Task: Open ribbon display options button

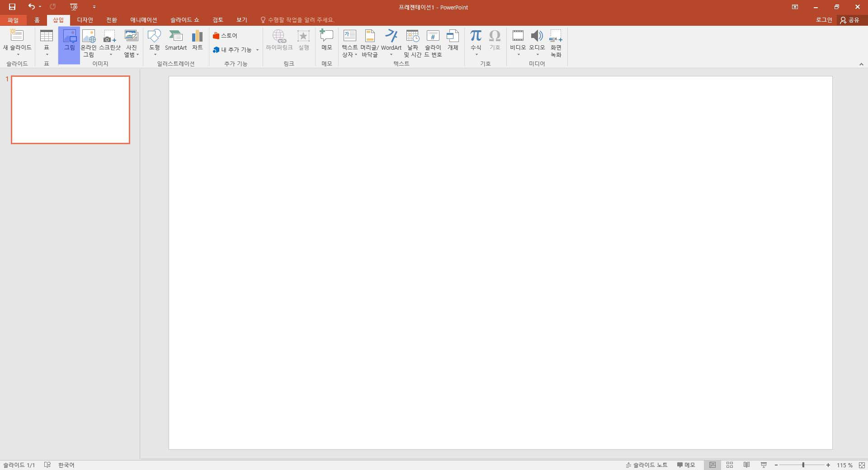Action: (795, 7)
